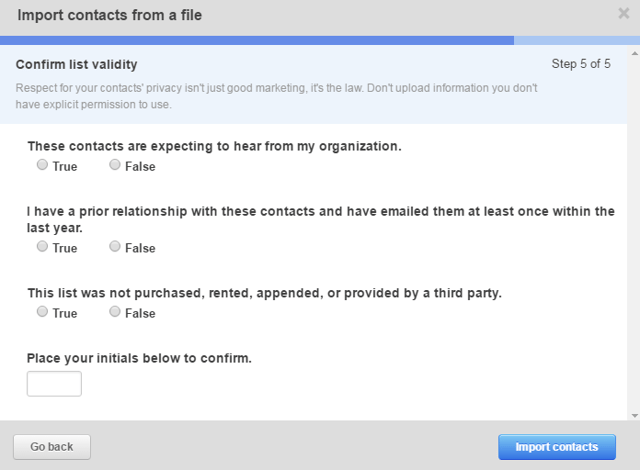Click the Step 5 of 5 indicator
The width and height of the screenshot is (640, 470).
click(581, 64)
